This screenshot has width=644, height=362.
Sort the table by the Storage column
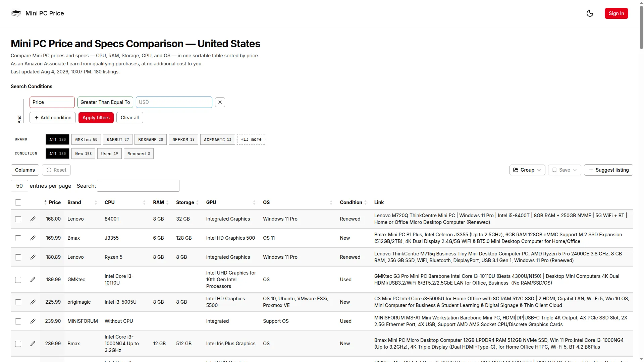click(x=187, y=202)
